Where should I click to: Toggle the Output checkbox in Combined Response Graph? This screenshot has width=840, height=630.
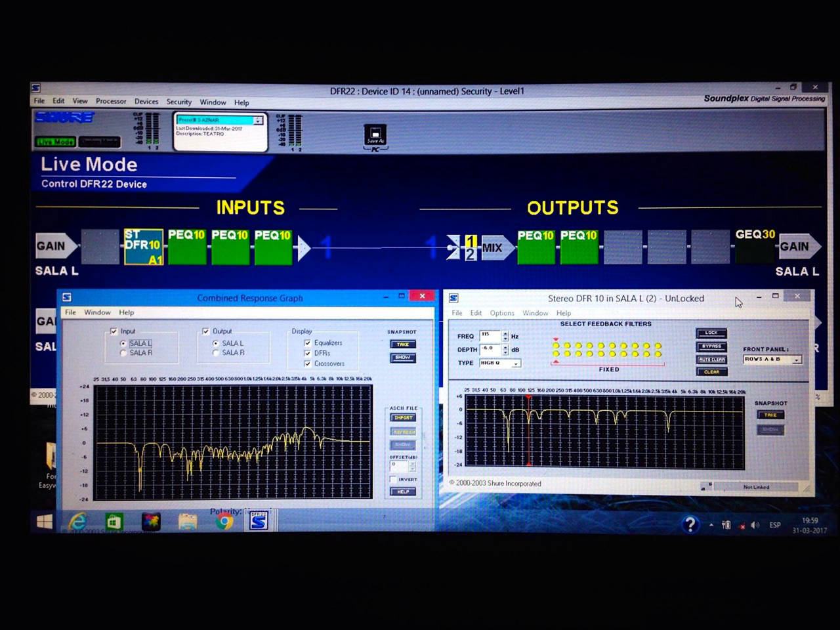(206, 331)
